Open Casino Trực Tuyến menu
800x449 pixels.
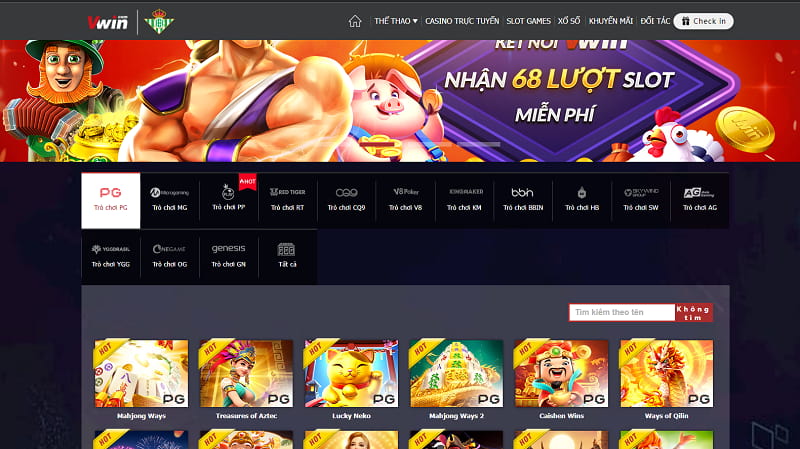461,21
